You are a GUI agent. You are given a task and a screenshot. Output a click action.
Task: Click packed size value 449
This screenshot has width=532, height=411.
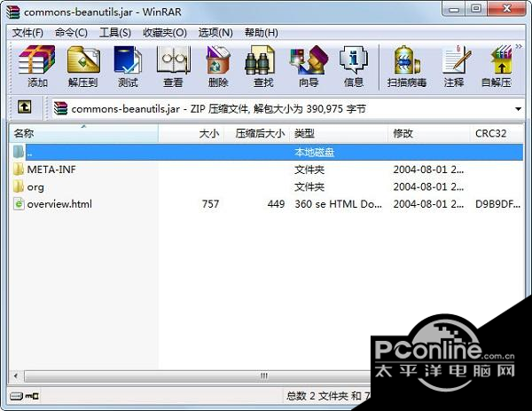click(x=276, y=204)
